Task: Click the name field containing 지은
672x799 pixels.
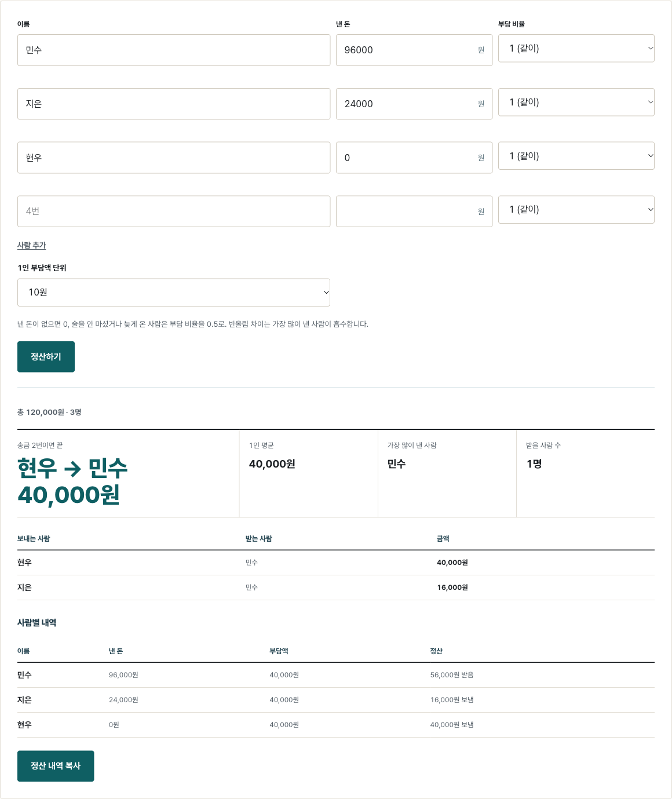Action: coord(174,104)
